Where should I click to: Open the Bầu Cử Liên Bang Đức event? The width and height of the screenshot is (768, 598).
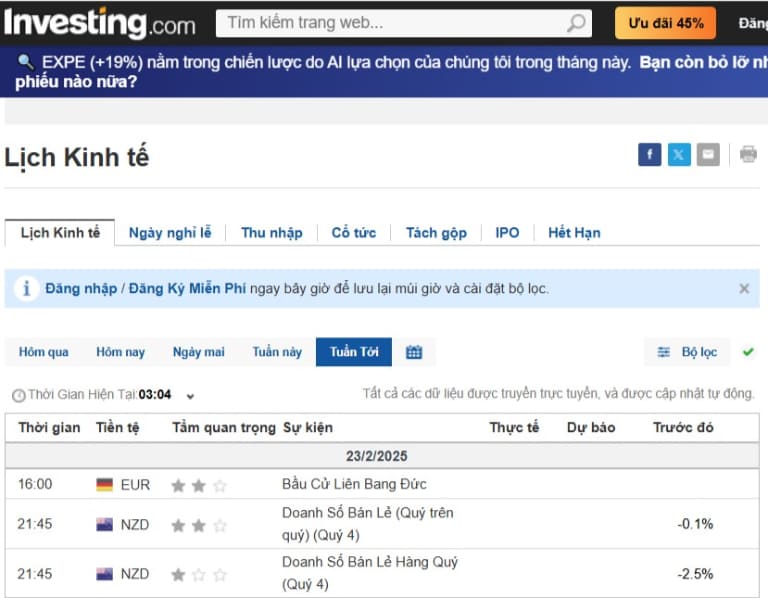[x=354, y=485]
